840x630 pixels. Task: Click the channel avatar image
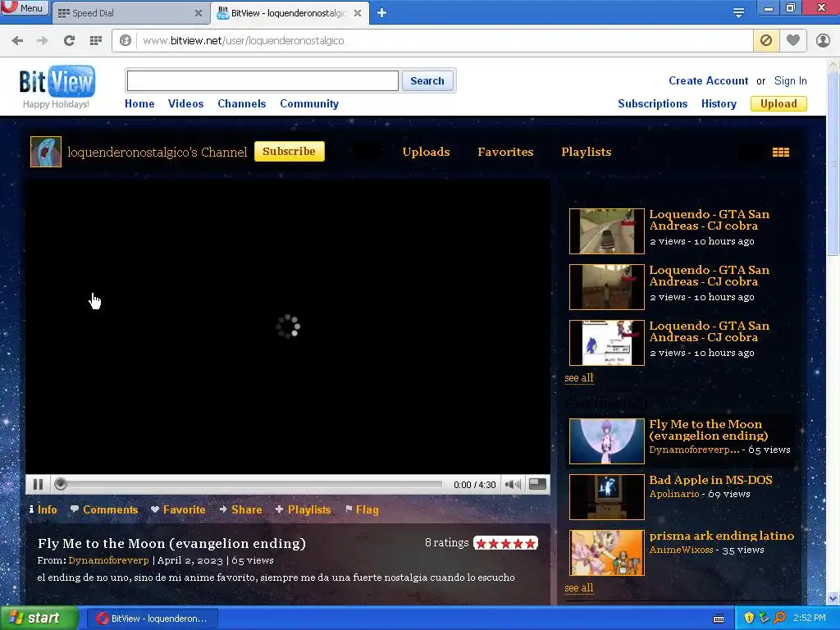pos(46,152)
